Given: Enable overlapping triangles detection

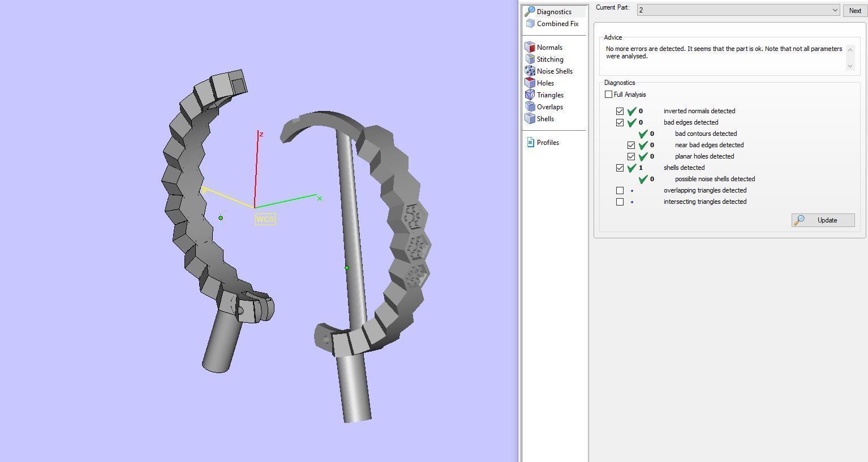Looking at the screenshot, I should (x=620, y=190).
